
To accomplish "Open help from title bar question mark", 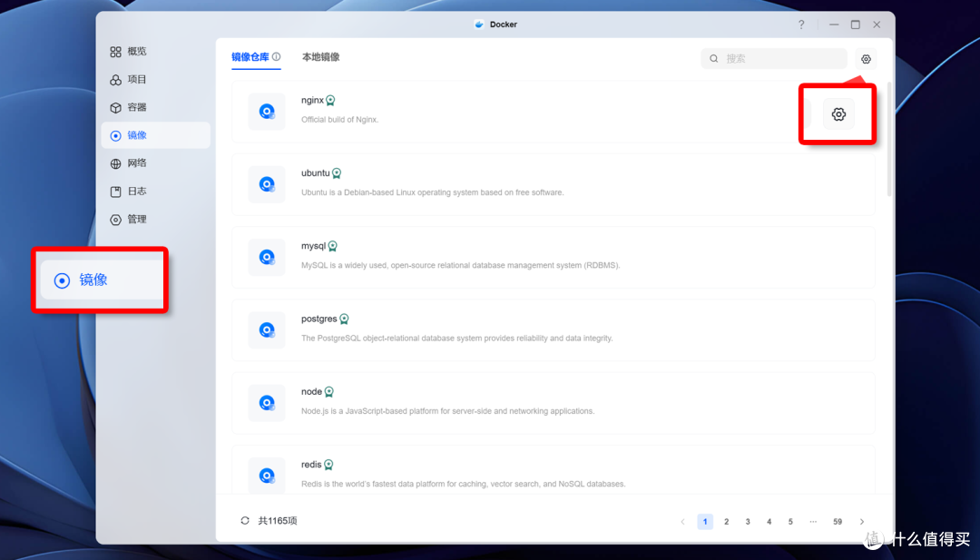I will [x=801, y=25].
